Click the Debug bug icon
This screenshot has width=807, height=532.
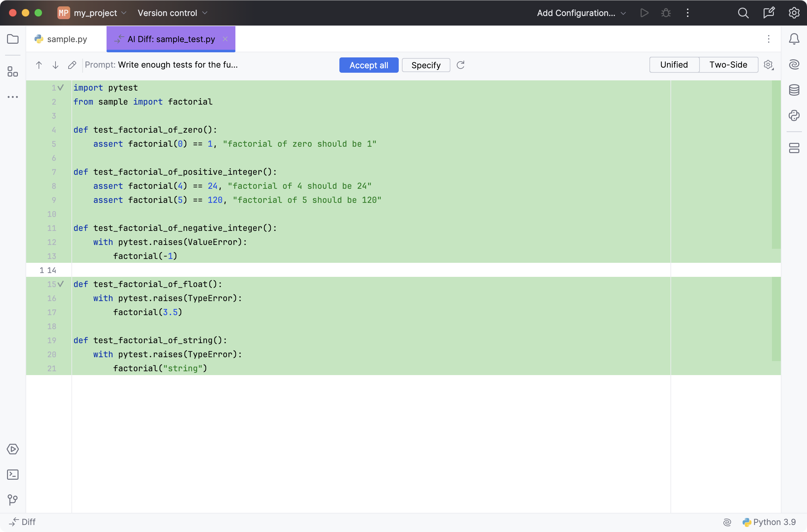tap(666, 13)
